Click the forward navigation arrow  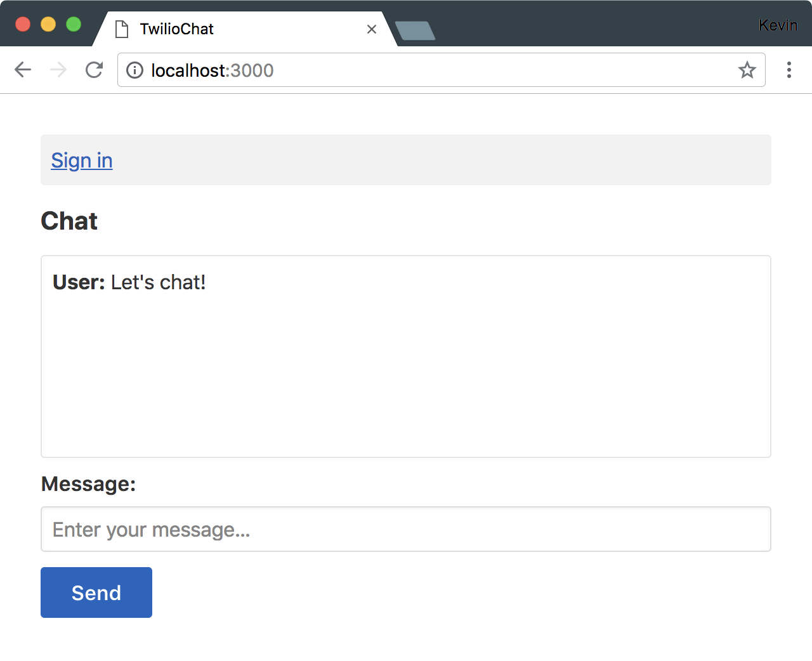pyautogui.click(x=58, y=70)
